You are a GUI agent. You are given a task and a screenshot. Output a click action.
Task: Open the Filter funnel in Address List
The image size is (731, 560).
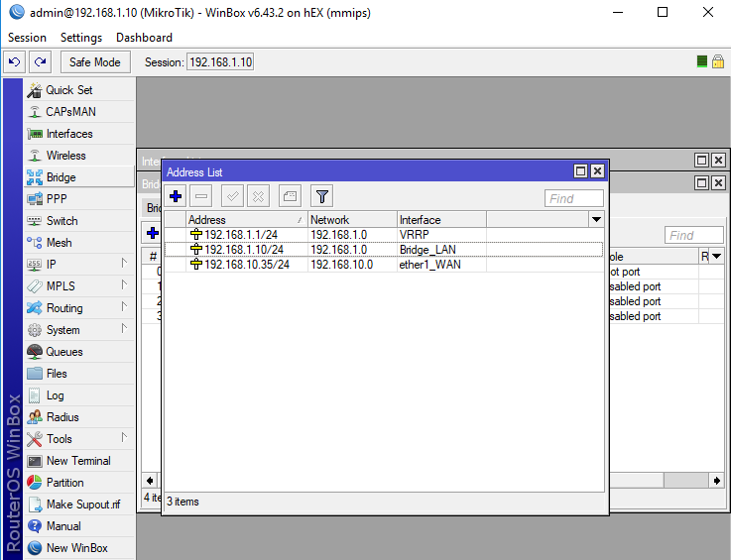coord(322,196)
